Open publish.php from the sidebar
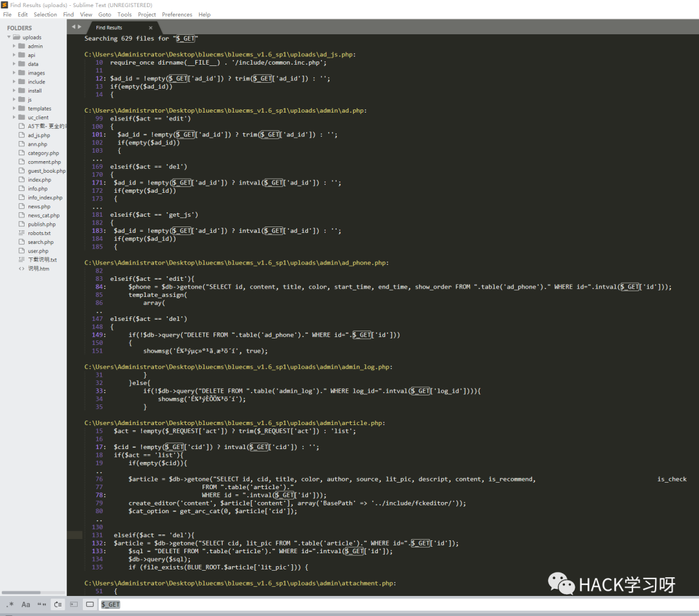 (x=42, y=224)
